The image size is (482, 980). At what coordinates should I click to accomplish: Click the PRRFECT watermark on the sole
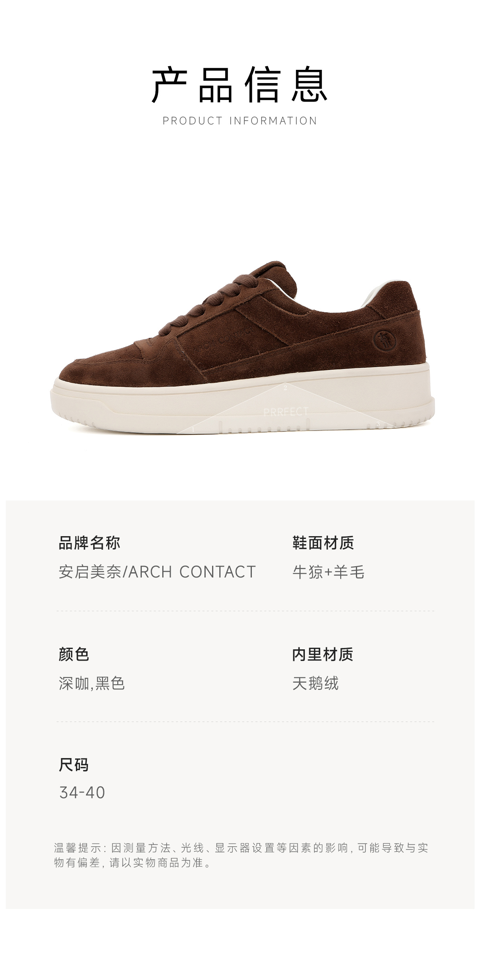(x=286, y=412)
